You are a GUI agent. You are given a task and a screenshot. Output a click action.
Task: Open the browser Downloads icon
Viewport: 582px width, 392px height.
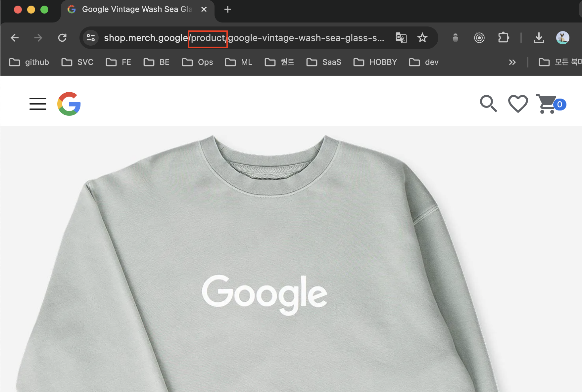539,38
